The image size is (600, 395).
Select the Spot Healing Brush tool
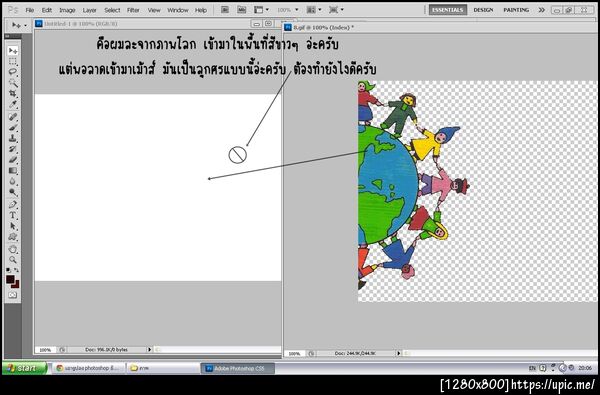click(x=13, y=117)
